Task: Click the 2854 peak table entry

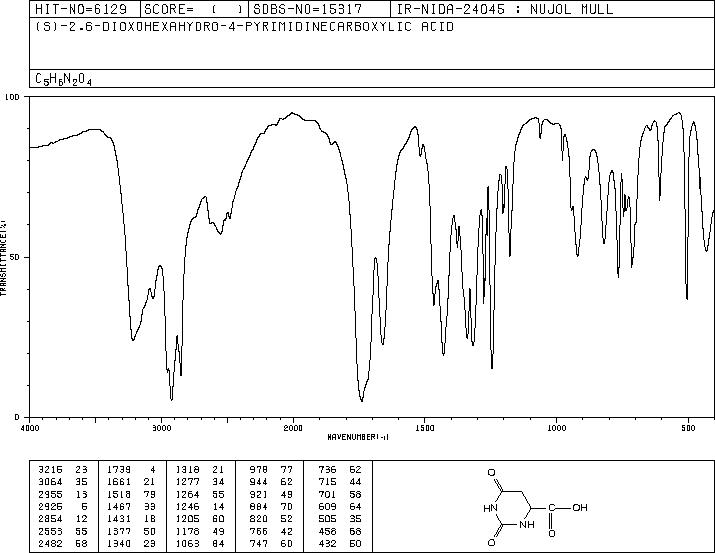Action: click(50, 519)
